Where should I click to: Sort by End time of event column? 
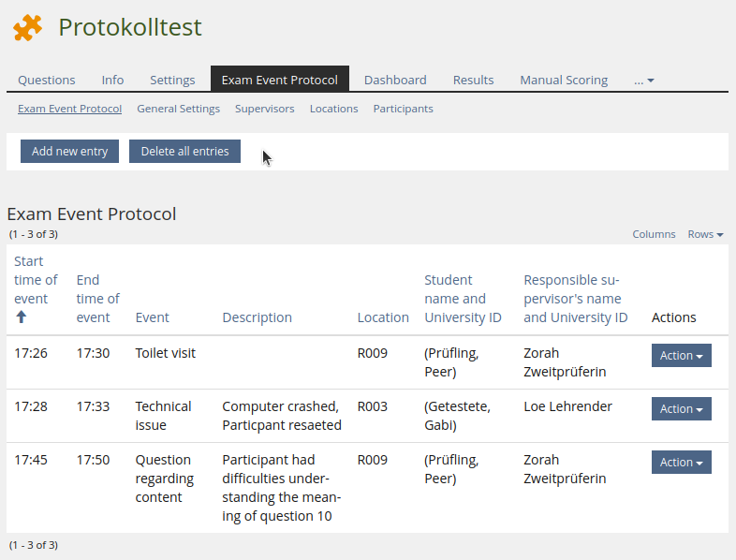coord(97,299)
